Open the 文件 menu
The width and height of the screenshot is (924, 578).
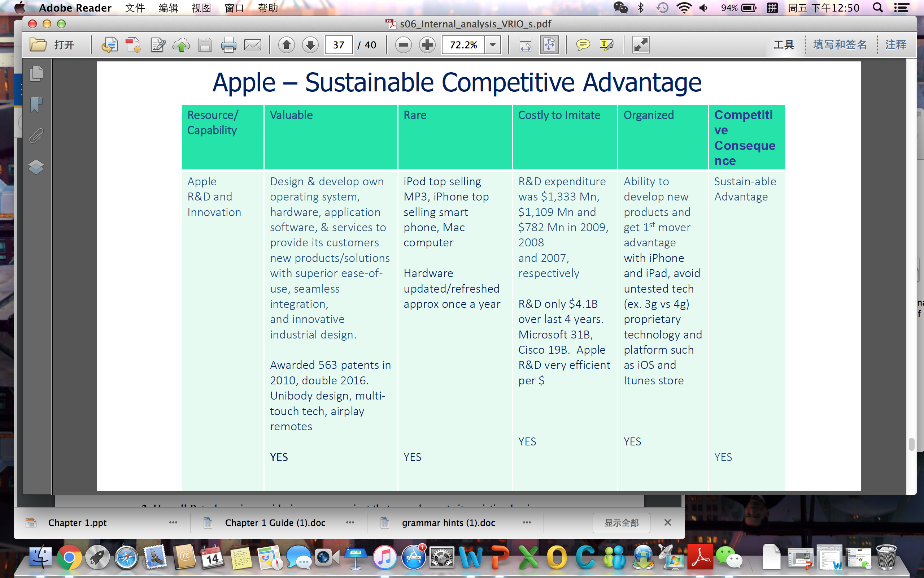click(x=135, y=8)
